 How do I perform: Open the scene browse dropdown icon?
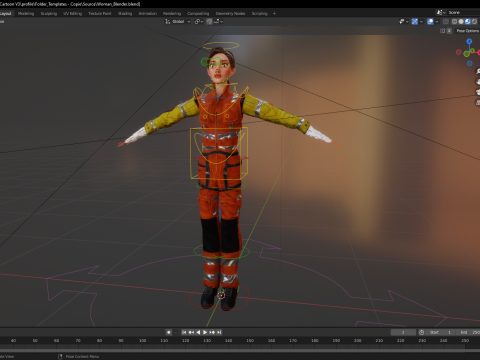(x=441, y=12)
